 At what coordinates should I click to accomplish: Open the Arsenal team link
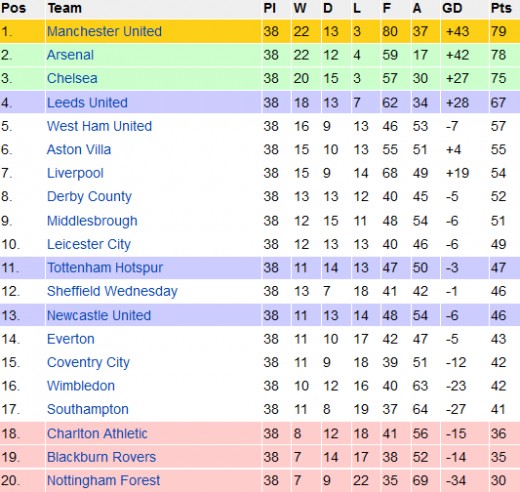tap(70, 55)
